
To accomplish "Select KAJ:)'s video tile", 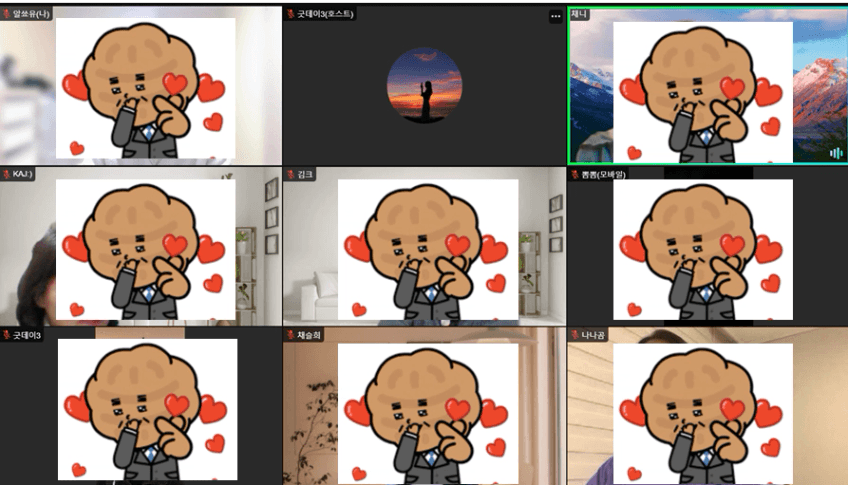I will coord(141,247).
